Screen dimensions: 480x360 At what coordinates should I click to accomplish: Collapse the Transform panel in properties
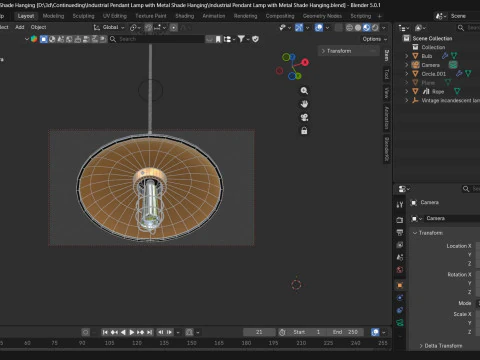(x=428, y=233)
